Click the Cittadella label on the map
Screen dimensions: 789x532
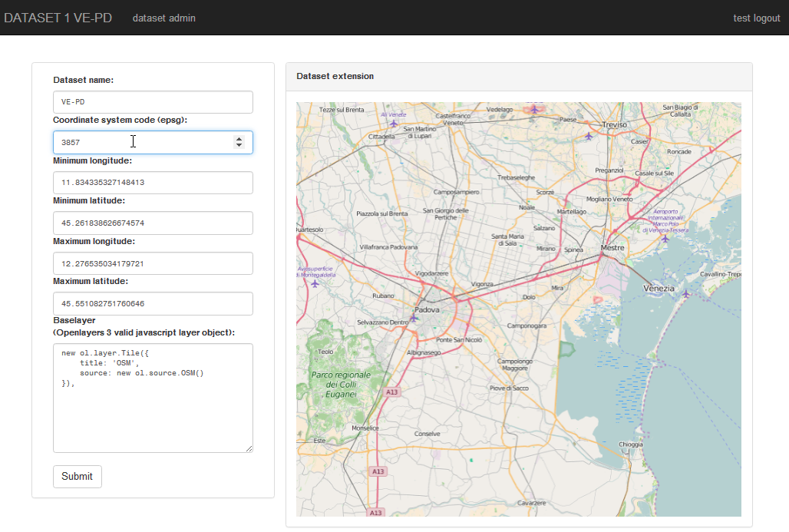pos(381,137)
